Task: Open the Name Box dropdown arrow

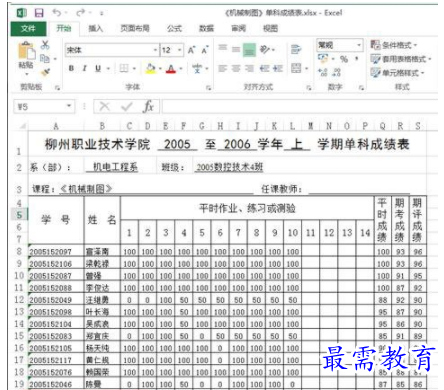Action: (x=69, y=106)
